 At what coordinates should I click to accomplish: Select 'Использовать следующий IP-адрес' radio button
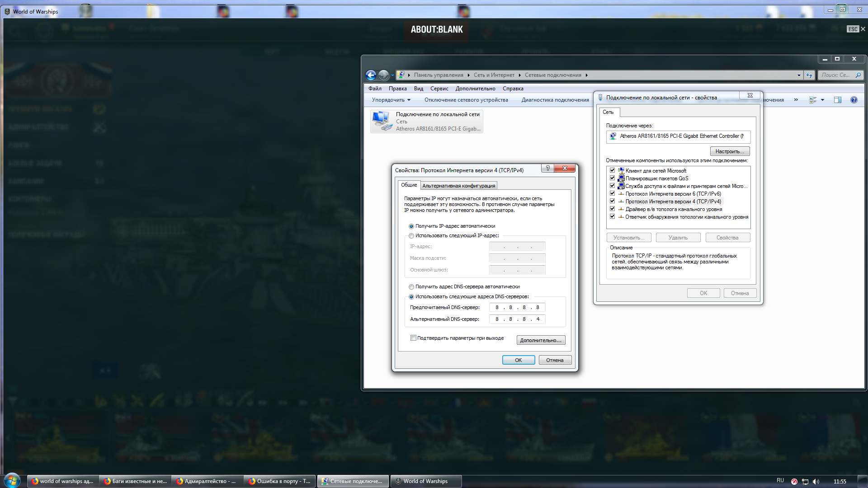(x=411, y=236)
